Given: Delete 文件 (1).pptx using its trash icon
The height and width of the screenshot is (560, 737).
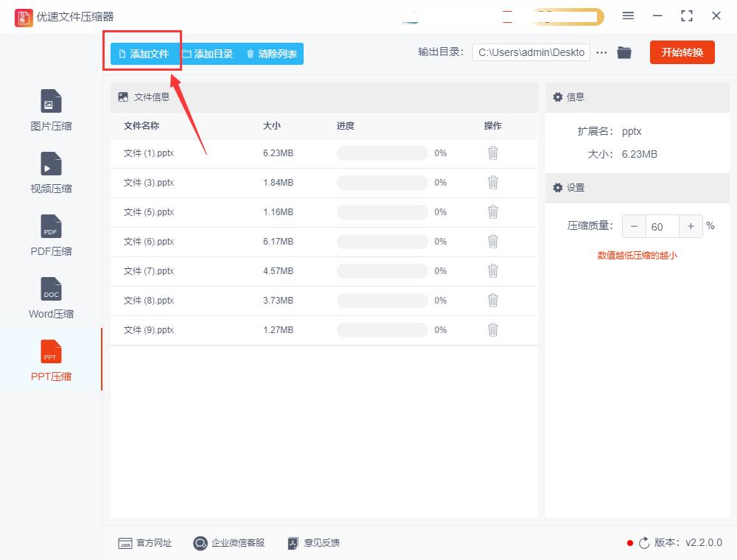Looking at the screenshot, I should click(x=492, y=153).
